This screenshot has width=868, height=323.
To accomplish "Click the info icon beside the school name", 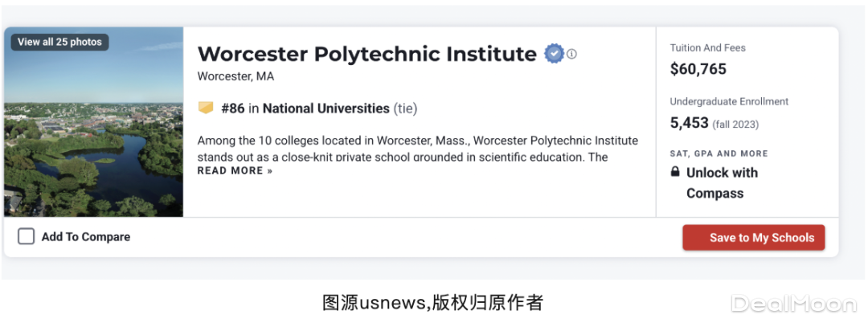I will (x=572, y=55).
